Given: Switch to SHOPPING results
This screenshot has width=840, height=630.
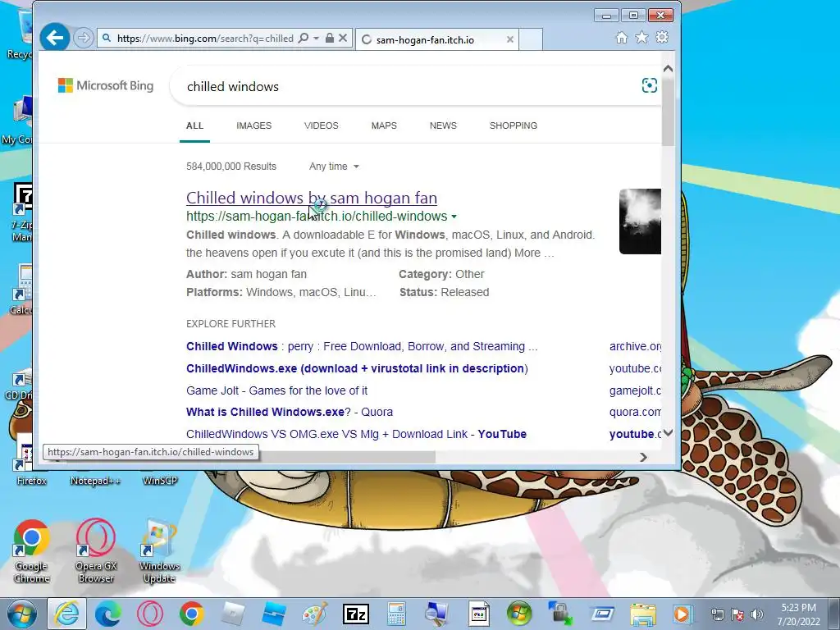Looking at the screenshot, I should click(514, 126).
